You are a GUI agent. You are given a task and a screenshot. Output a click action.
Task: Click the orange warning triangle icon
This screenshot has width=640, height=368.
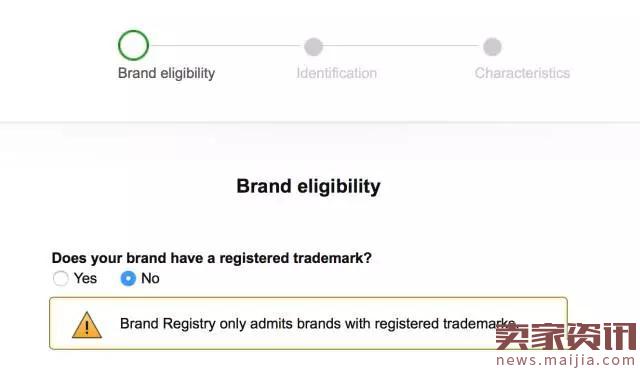(x=87, y=325)
